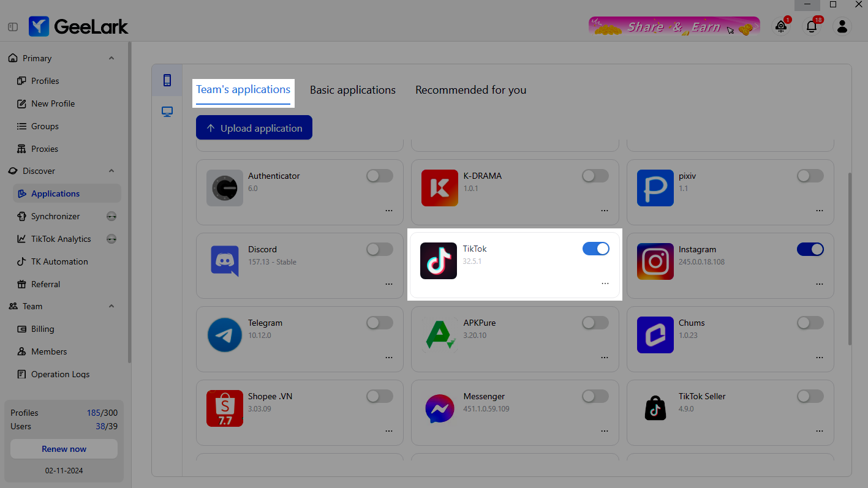
Task: Click the Share & Earn banner
Action: (674, 26)
